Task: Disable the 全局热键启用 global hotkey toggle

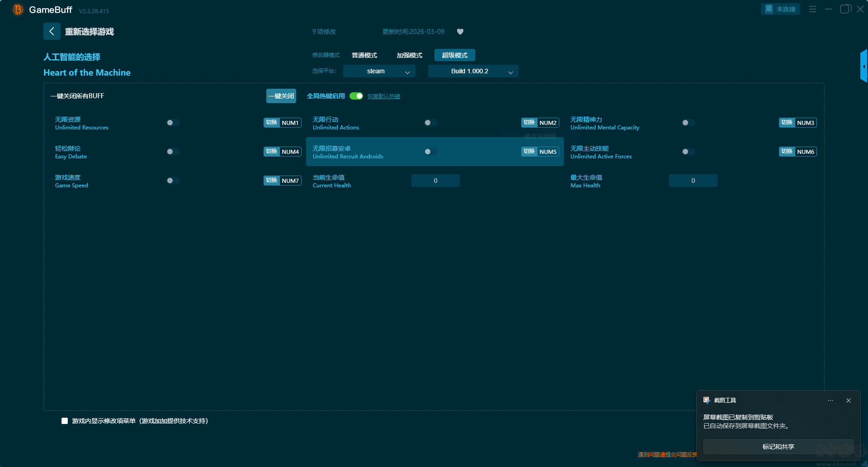Action: [356, 96]
